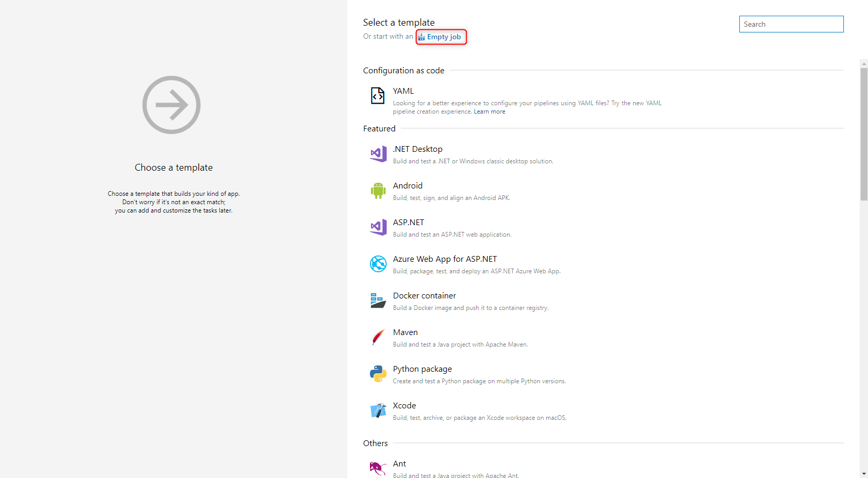868x478 pixels.
Task: Select the Ant template title
Action: click(x=399, y=464)
